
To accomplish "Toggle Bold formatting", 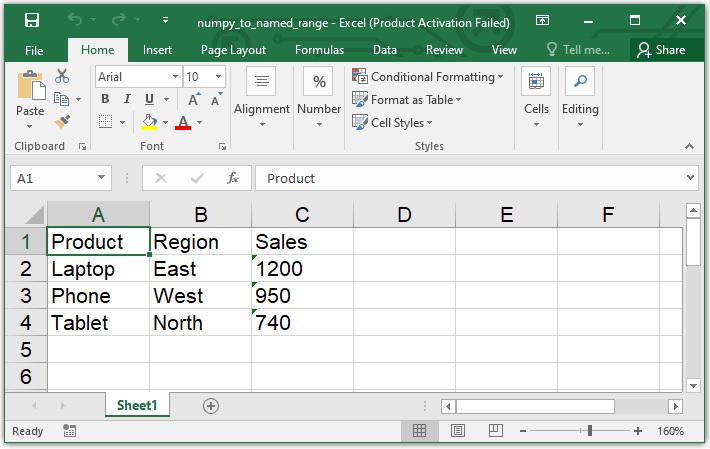I will (105, 99).
